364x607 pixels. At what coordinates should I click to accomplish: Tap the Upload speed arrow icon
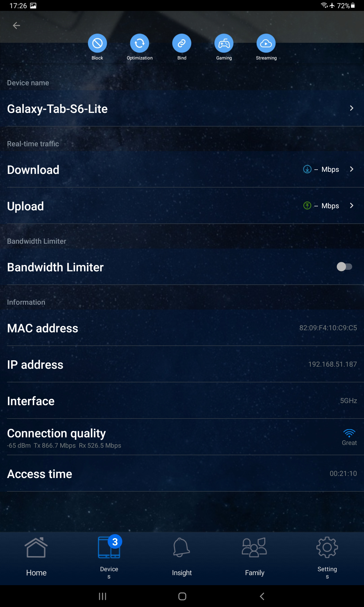tap(307, 206)
